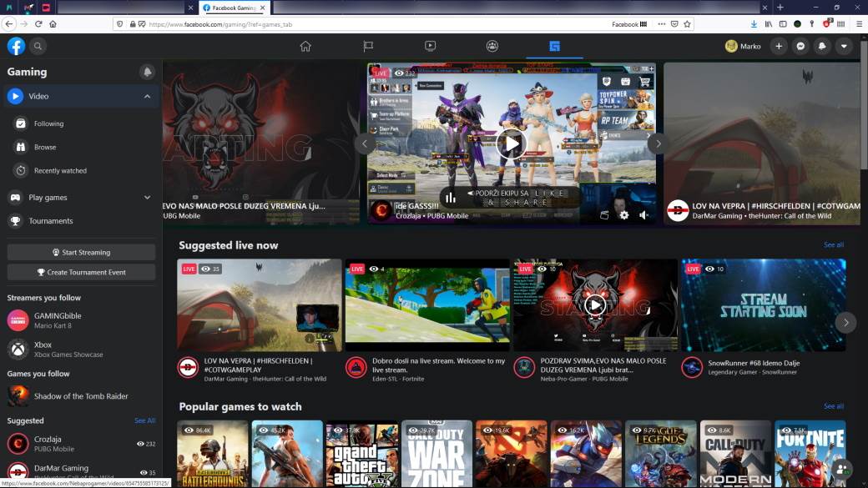Image resolution: width=868 pixels, height=488 pixels.
Task: Select Following in the sidebar
Action: (48, 123)
